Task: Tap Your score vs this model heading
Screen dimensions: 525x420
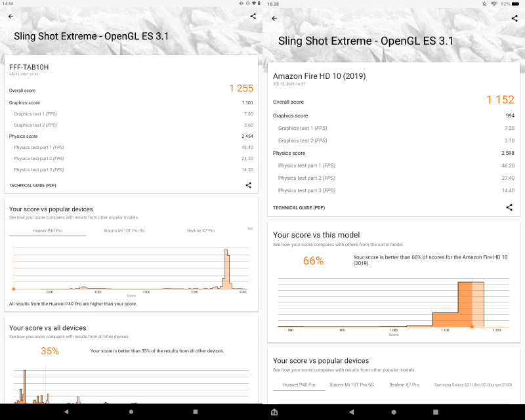Action: tap(316, 235)
